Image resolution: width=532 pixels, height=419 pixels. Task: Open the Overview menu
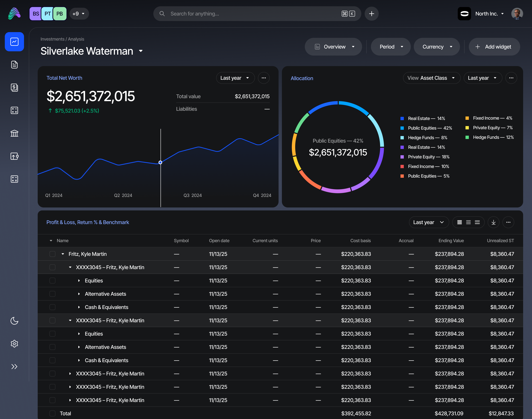pos(333,47)
